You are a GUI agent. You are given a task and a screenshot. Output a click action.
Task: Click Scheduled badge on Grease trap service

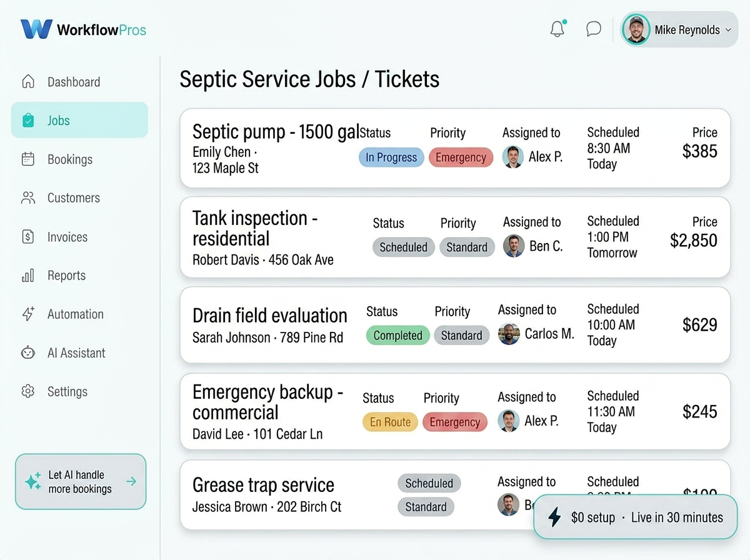coord(429,483)
